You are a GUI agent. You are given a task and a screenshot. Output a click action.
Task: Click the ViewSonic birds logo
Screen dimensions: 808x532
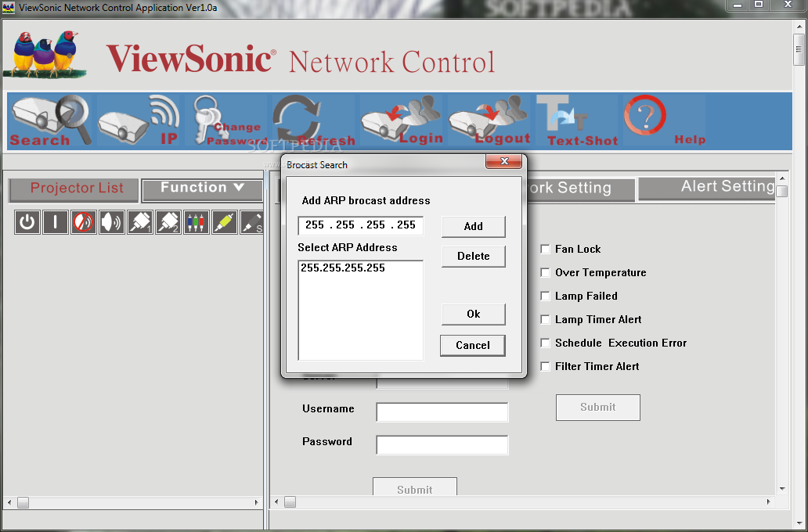tap(45, 54)
